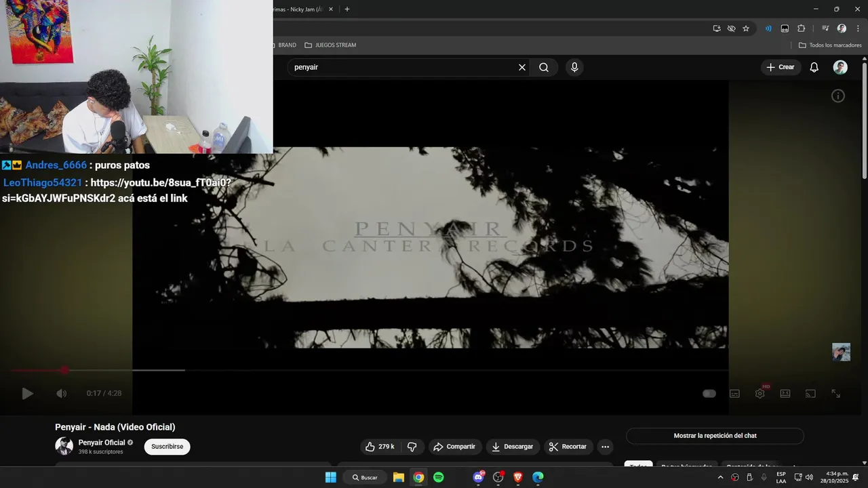
Task: Open Brave browser from taskbar
Action: pyautogui.click(x=518, y=477)
